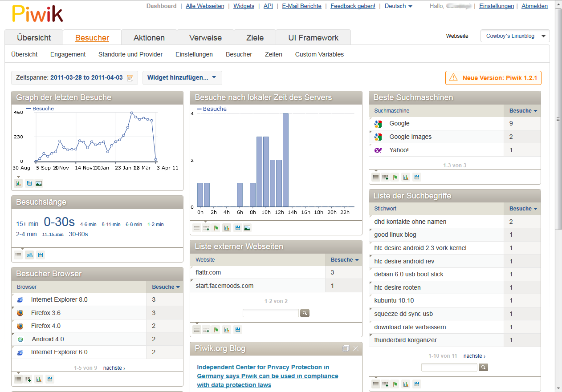The width and height of the screenshot is (562, 392).
Task: Open the Cowboy's Linuxblog website selector
Action: click(x=515, y=36)
